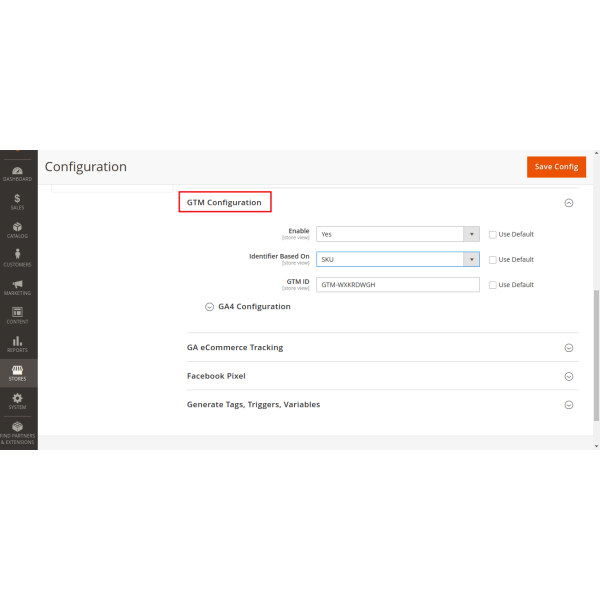Open the Enable dropdown set to Yes
The width and height of the screenshot is (600, 600).
click(398, 234)
